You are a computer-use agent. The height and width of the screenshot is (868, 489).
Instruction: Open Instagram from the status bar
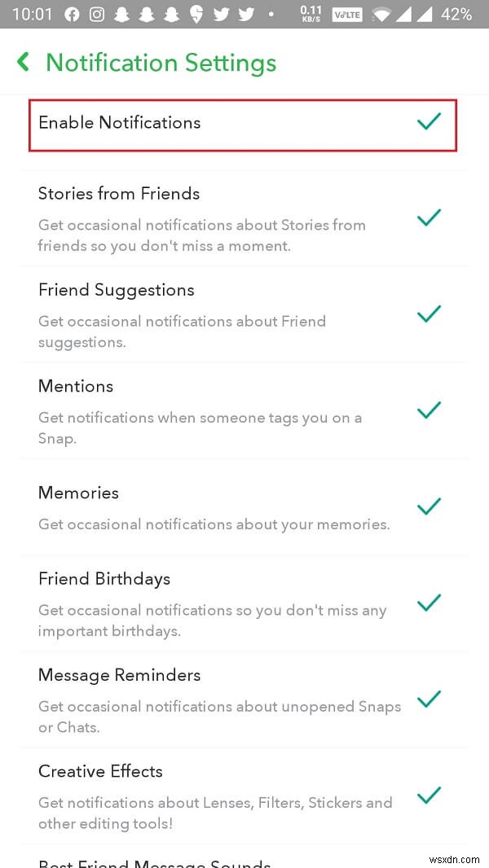[x=96, y=14]
